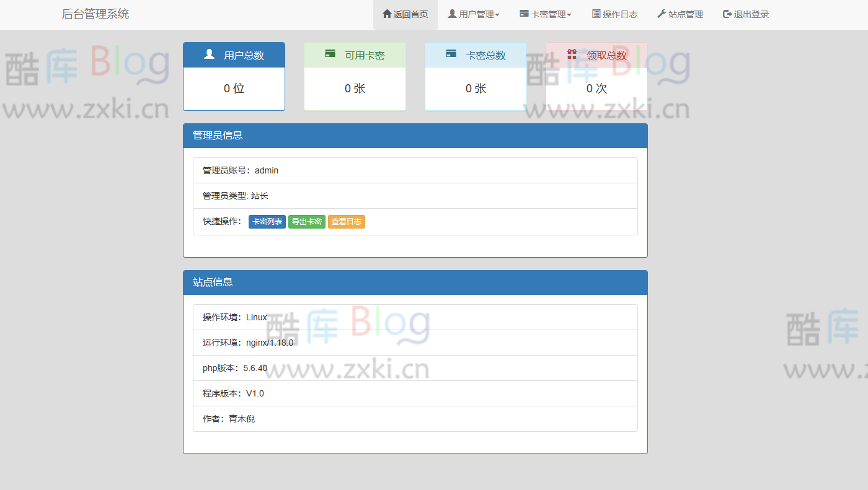Click 退出登录 to log out

tap(745, 14)
